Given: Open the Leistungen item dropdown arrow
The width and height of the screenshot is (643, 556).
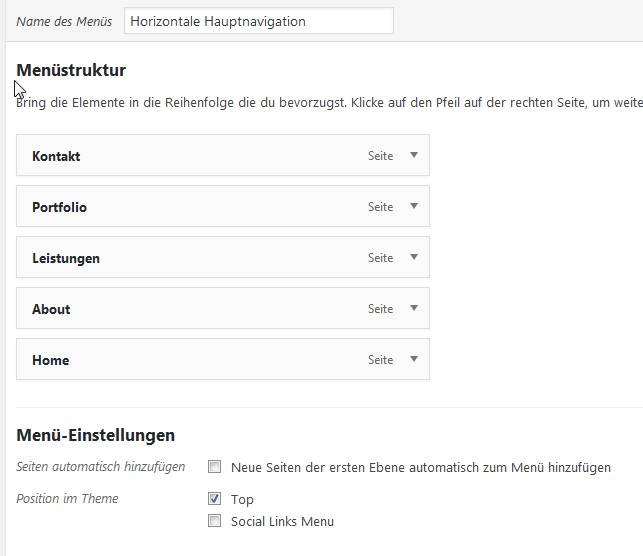Looking at the screenshot, I should [x=413, y=258].
